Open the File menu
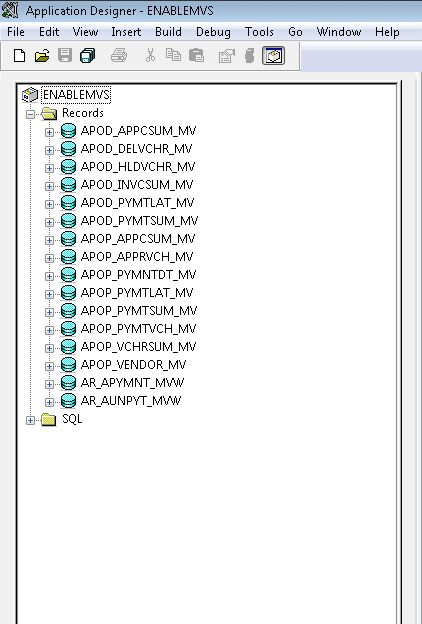Image resolution: width=422 pixels, height=624 pixels. (16, 32)
